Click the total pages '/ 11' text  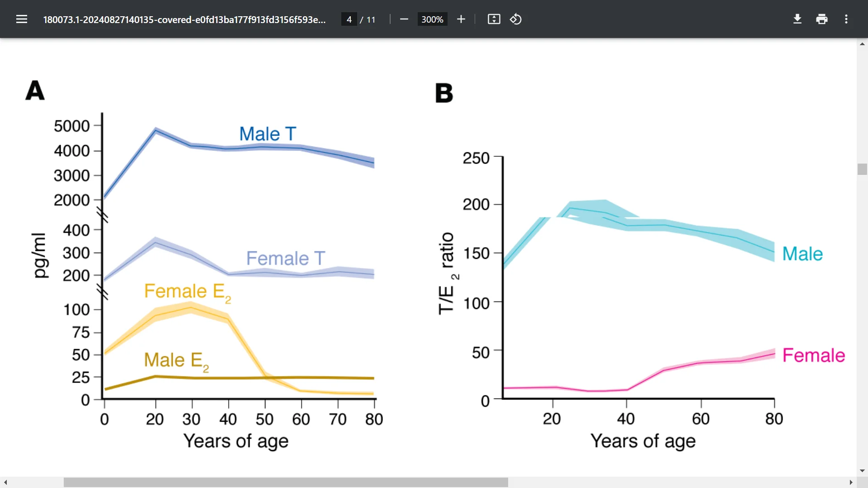(x=368, y=19)
